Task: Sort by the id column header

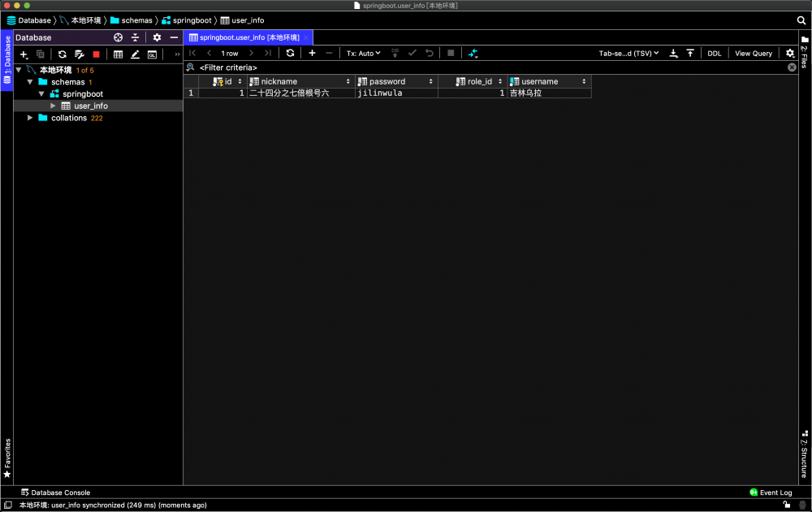Action: pos(222,81)
